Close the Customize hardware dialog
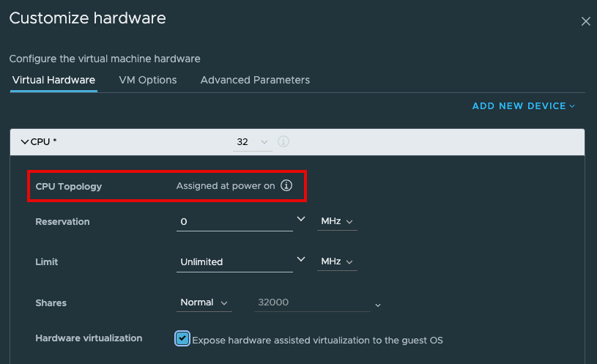597x364 pixels. click(x=585, y=21)
